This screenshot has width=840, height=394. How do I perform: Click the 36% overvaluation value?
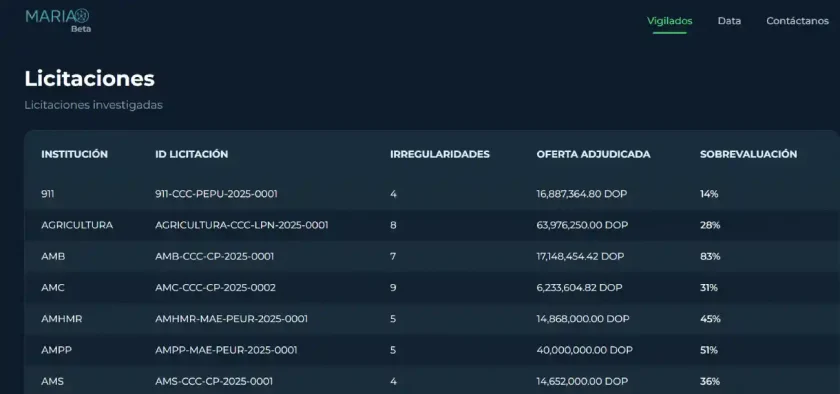[x=710, y=382]
